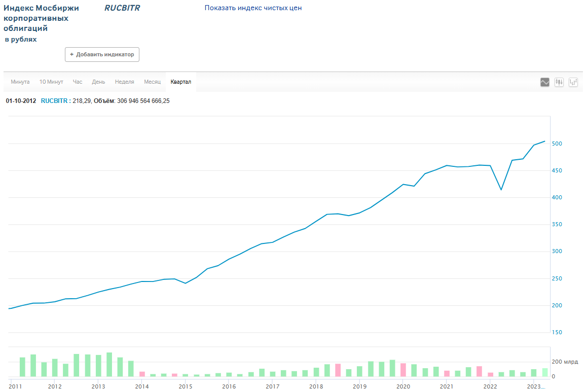Click the 450 price axis label
588x389 pixels.
(x=557, y=171)
